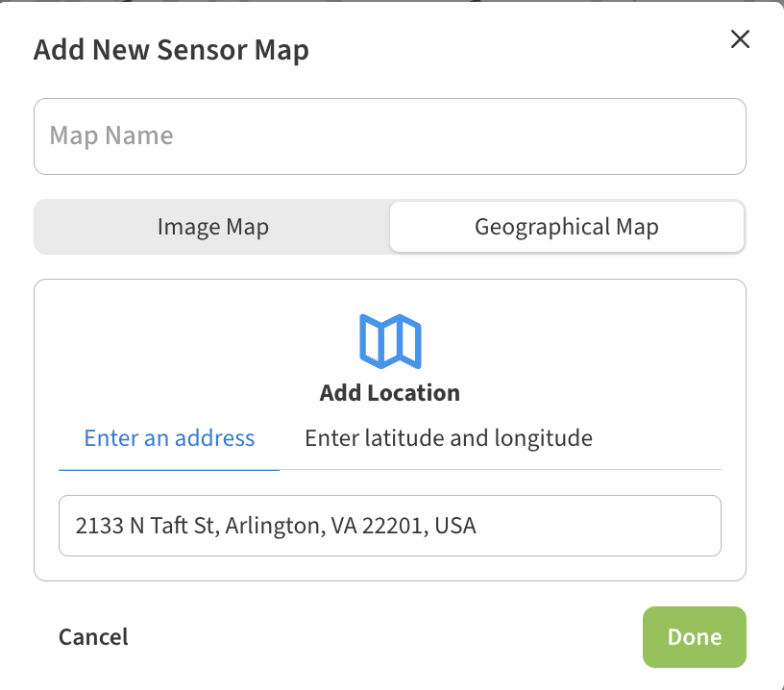The width and height of the screenshot is (784, 690).
Task: Click the Add New Sensor Map title
Action: 171,50
